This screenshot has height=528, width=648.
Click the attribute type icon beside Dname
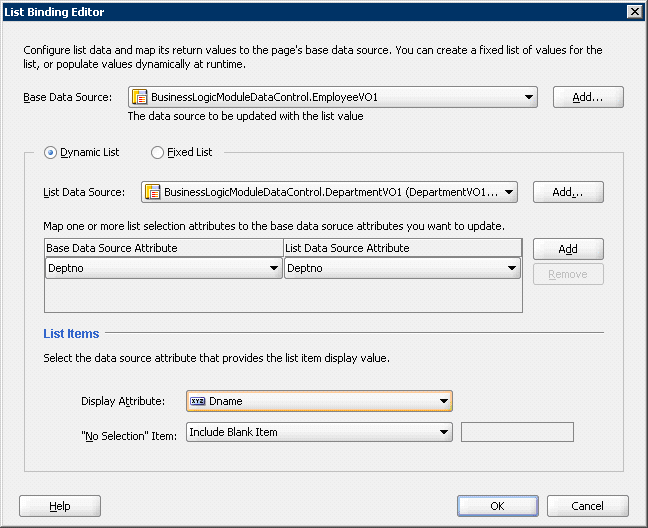198,401
